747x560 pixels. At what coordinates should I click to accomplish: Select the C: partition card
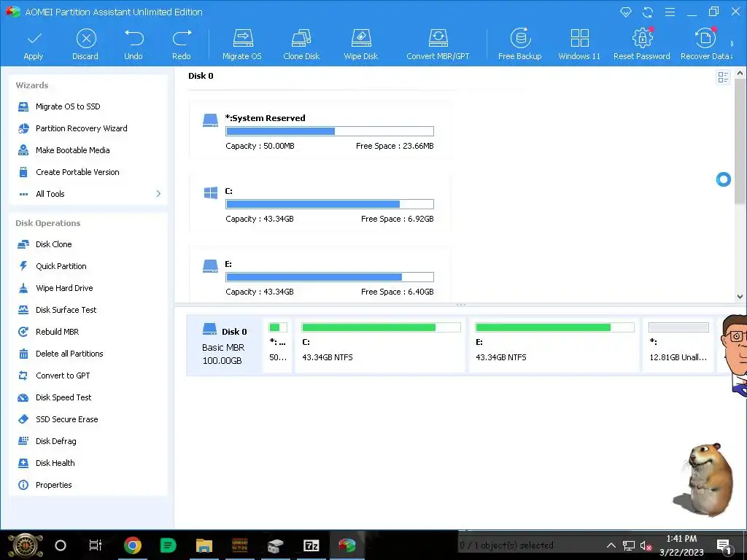pyautogui.click(x=320, y=203)
